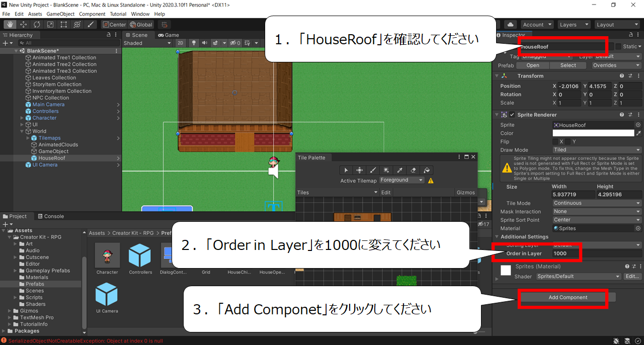This screenshot has height=345, width=644.
Task: Click the Order in Layer input field
Action: point(597,253)
